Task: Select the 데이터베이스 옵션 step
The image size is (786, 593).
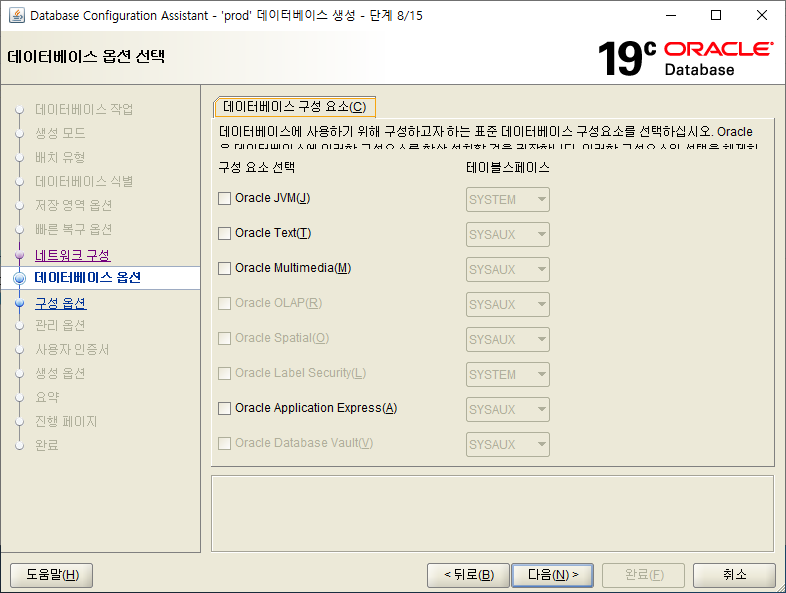Action: [x=88, y=278]
